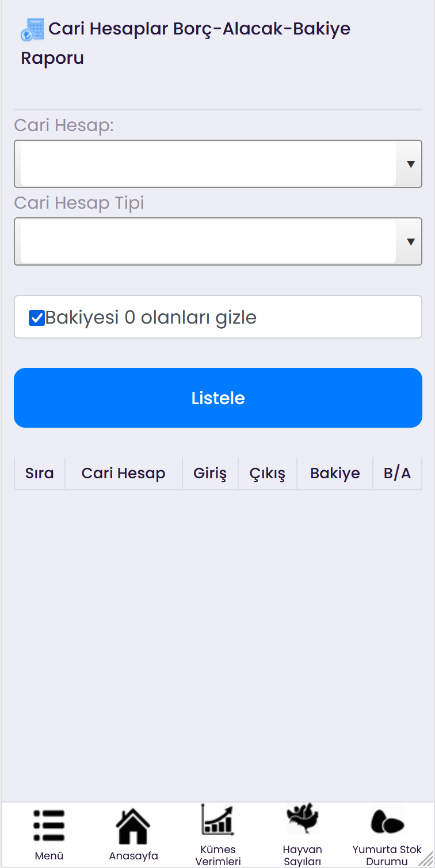
Task: Toggle 'Bakiyesi 0 olanları gizle' checkbox
Action: (x=37, y=317)
